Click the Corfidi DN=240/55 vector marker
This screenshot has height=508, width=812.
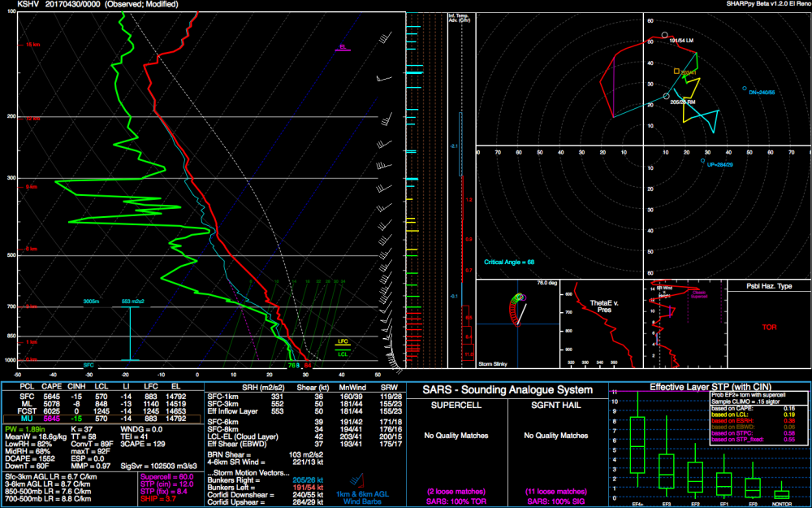click(745, 88)
